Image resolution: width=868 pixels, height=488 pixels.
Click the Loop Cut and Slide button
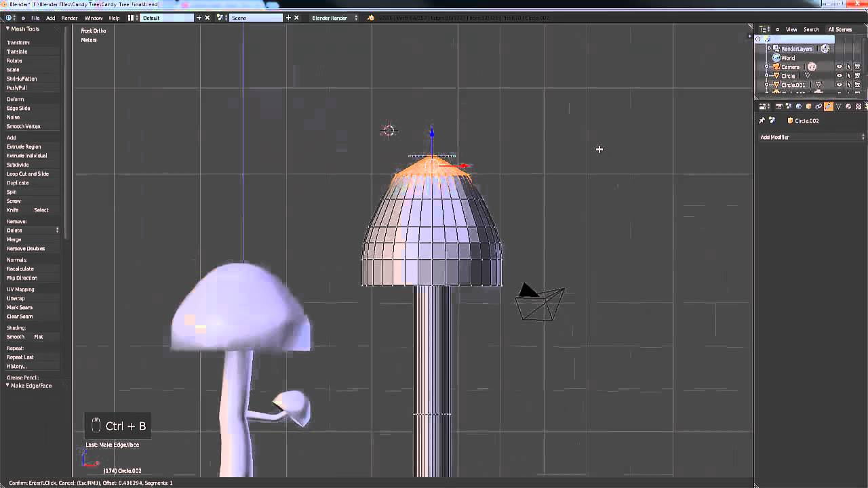[x=33, y=174]
